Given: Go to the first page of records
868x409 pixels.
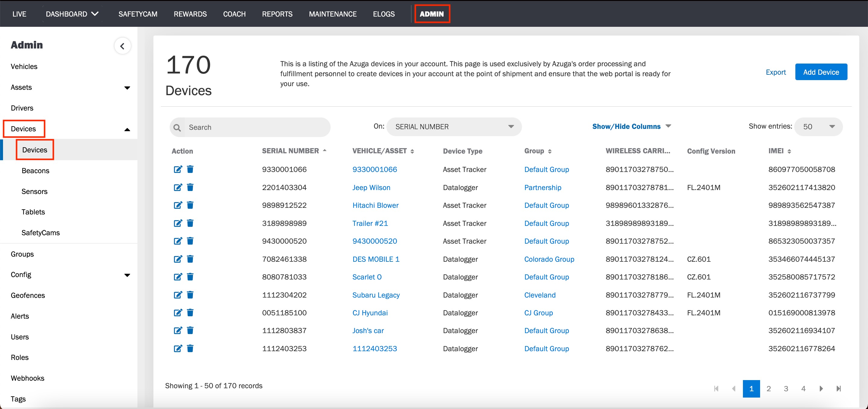Looking at the screenshot, I should (716, 389).
